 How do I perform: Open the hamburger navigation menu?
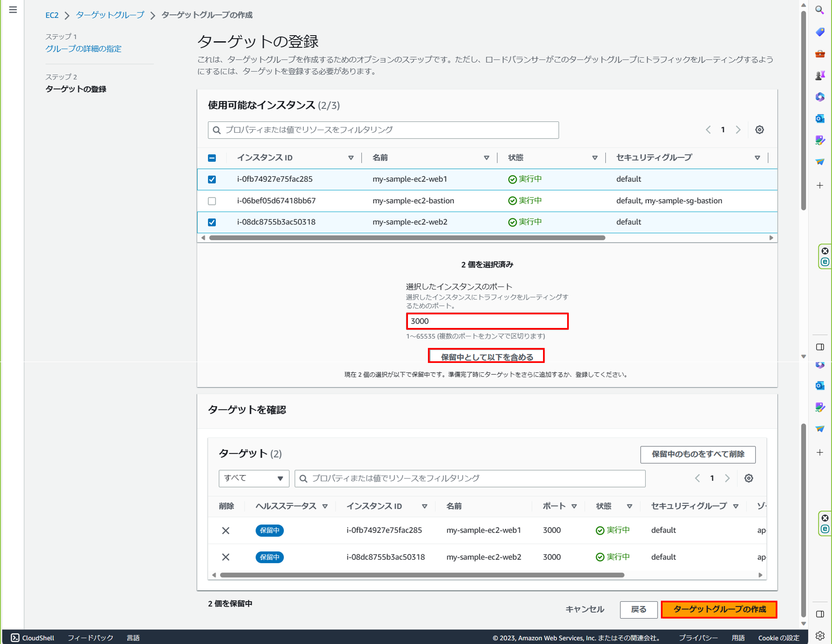pyautogui.click(x=13, y=10)
